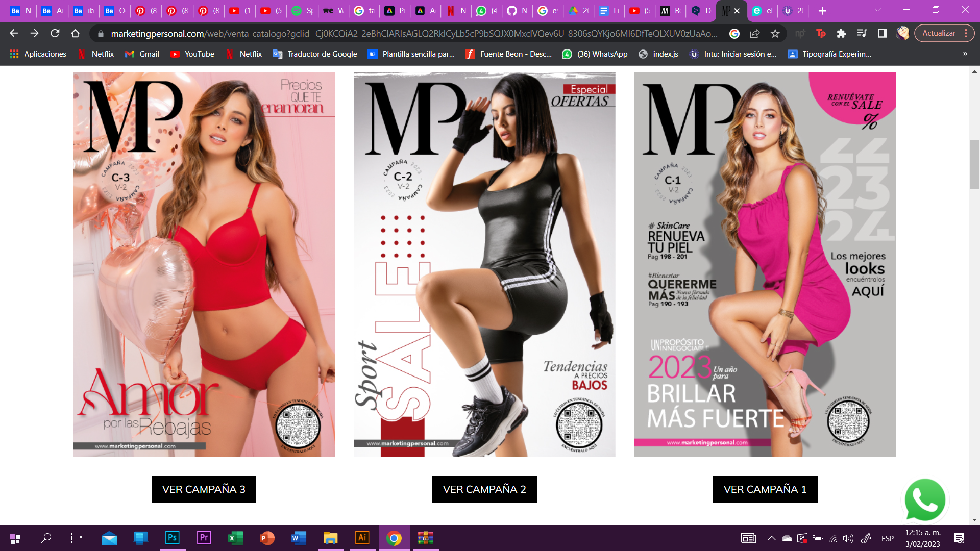Click the VER CAMPAÑA 3 button

tap(204, 489)
